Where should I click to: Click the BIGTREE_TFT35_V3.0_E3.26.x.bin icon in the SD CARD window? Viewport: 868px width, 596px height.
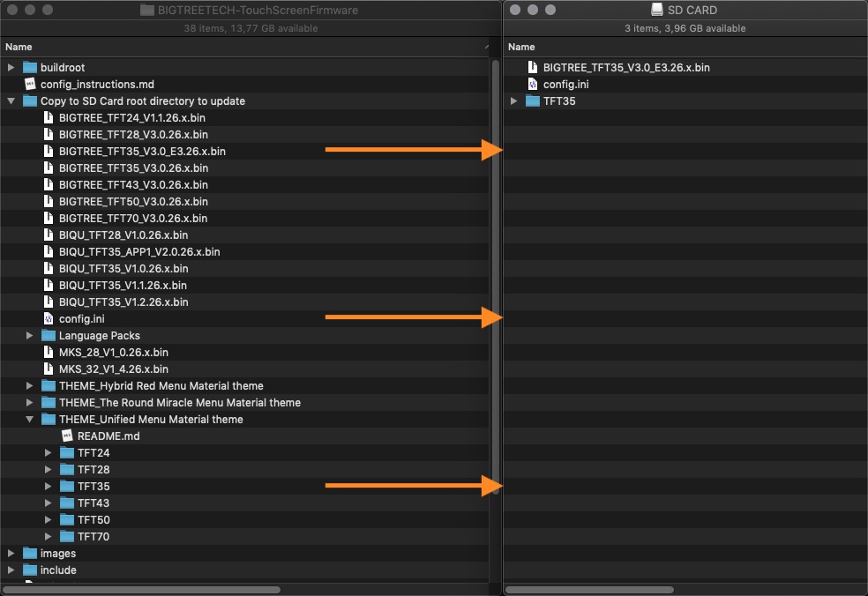pos(533,68)
